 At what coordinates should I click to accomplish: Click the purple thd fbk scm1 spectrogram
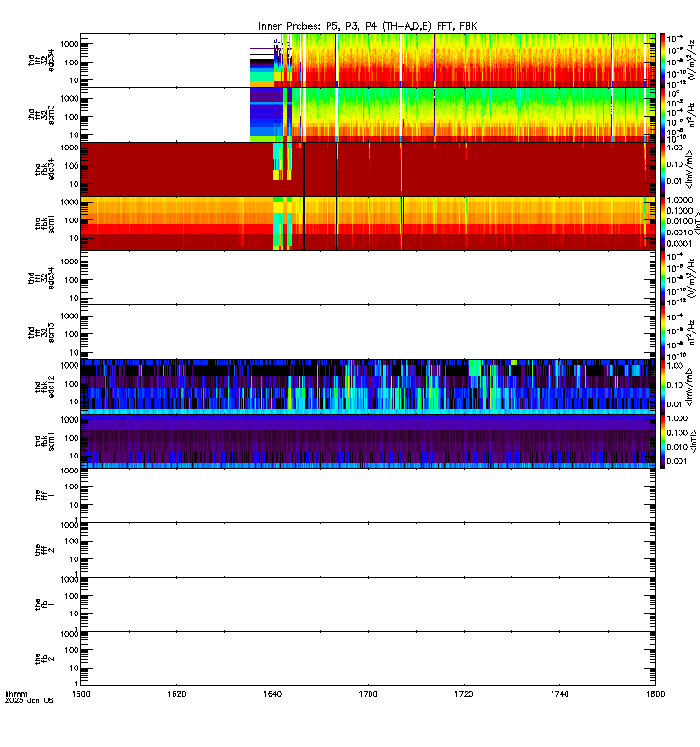tap(368, 441)
